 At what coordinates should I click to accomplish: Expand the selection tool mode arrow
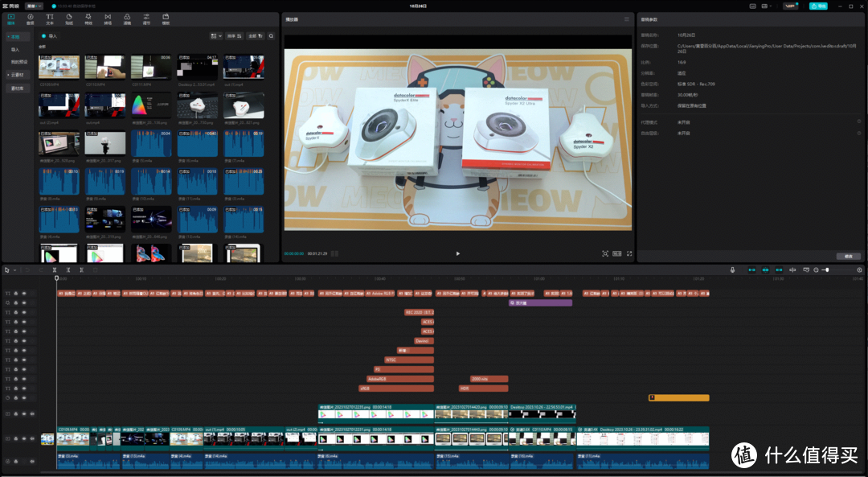14,270
